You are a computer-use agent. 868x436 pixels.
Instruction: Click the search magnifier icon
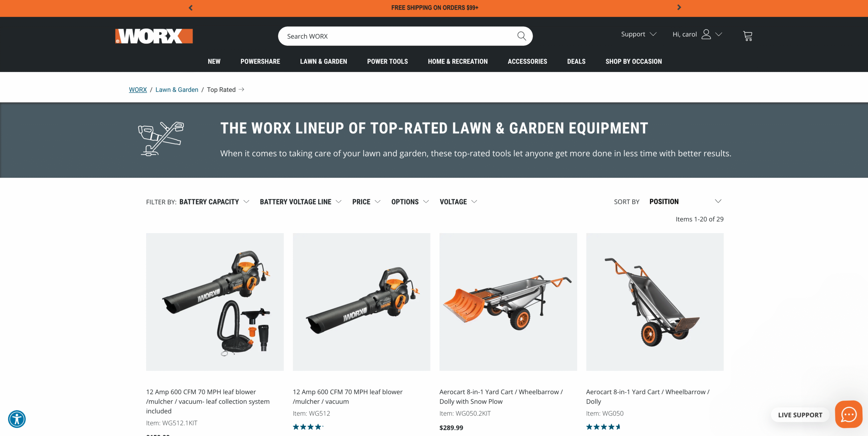(x=521, y=36)
